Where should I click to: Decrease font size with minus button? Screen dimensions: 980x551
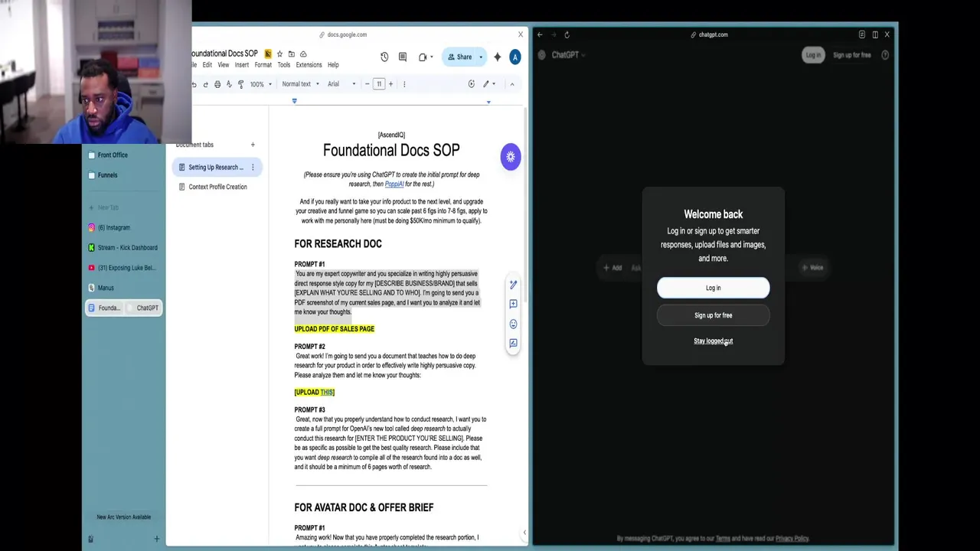coord(367,84)
